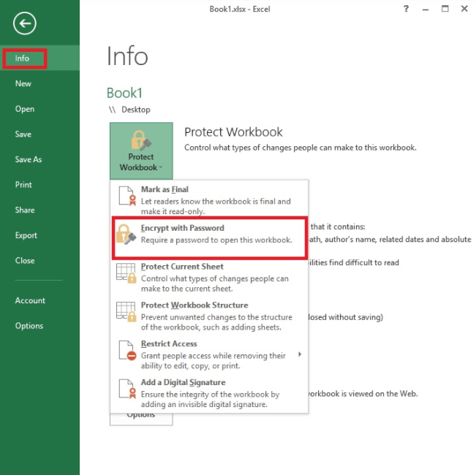Click the Desktop file location path

[x=135, y=110]
